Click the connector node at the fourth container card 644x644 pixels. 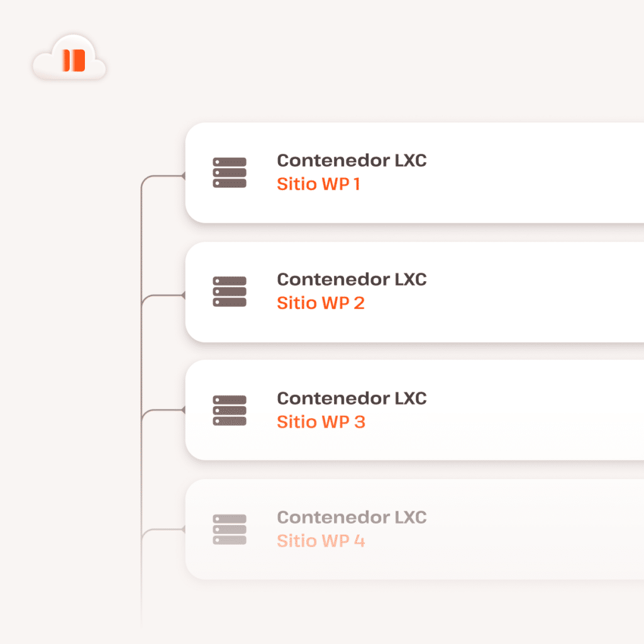pyautogui.click(x=184, y=529)
